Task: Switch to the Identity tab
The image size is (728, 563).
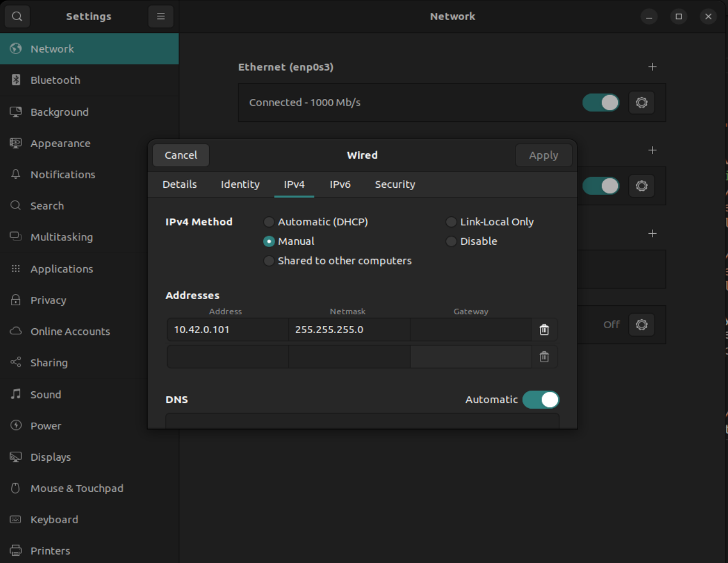Action: point(240,184)
